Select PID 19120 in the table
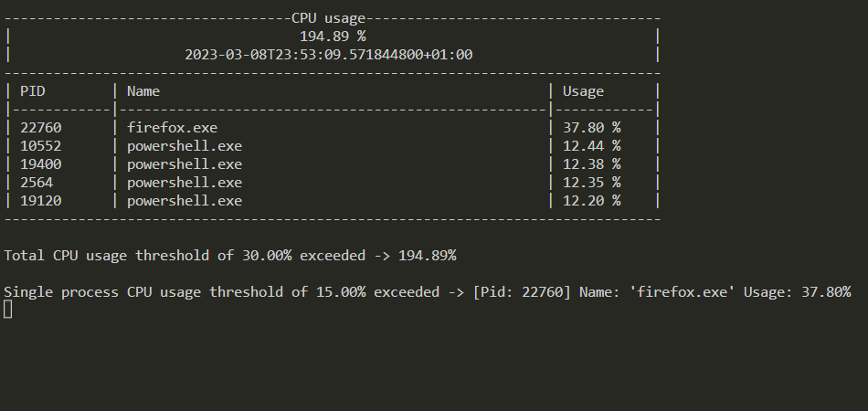The height and width of the screenshot is (411, 868). tap(41, 201)
